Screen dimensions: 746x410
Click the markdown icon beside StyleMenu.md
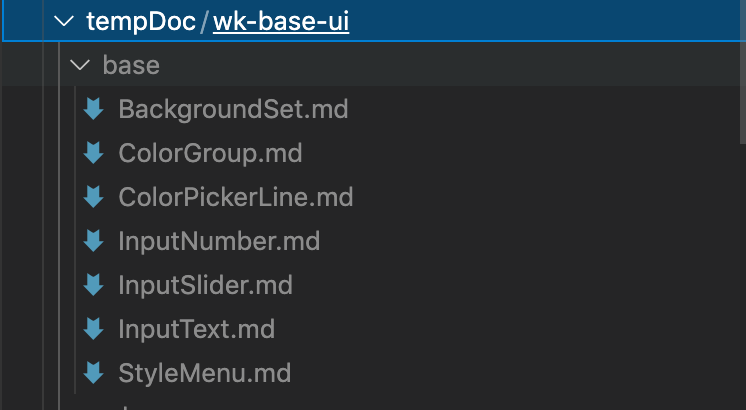pos(93,373)
